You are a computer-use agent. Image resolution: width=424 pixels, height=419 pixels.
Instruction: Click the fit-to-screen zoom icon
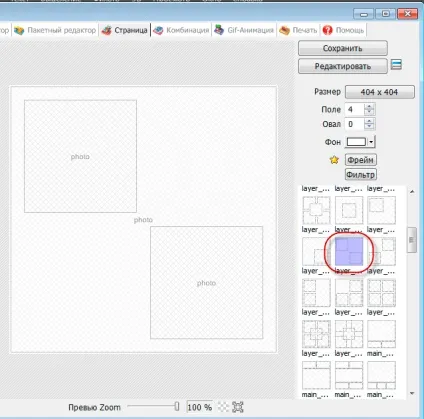[238, 407]
